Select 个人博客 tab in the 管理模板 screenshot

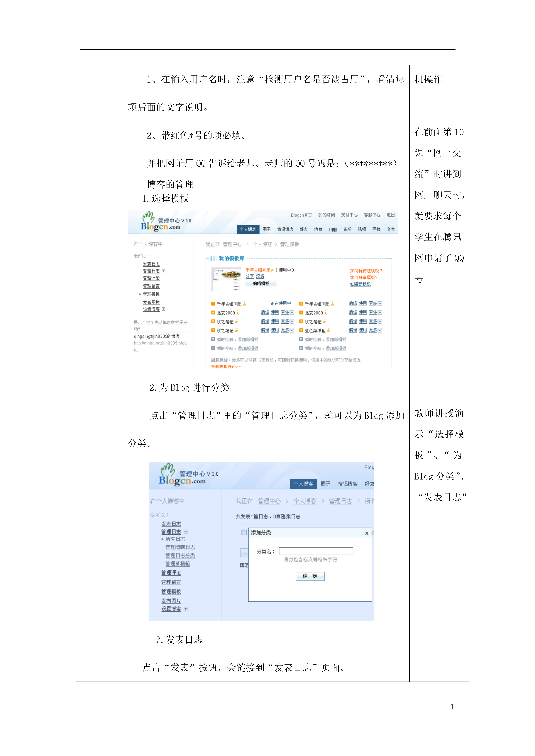[248, 230]
